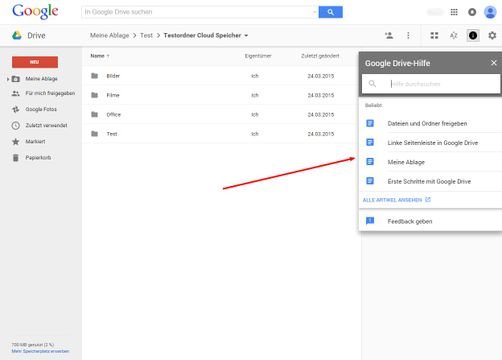
Task: Click the Google logo
Action: pyautogui.click(x=35, y=12)
